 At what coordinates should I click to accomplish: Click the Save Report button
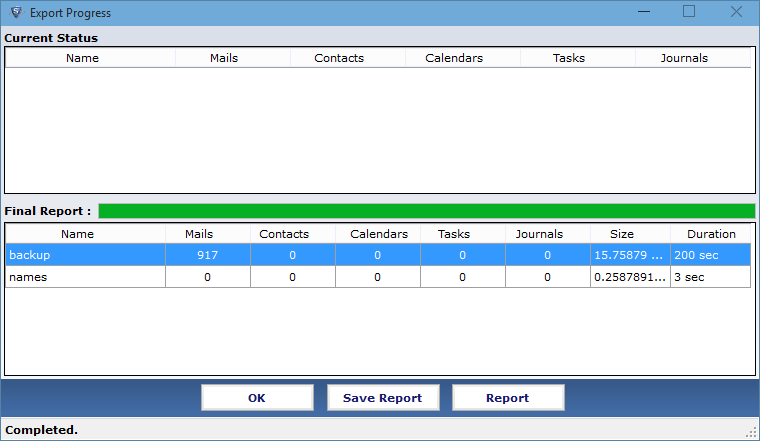pyautogui.click(x=383, y=398)
